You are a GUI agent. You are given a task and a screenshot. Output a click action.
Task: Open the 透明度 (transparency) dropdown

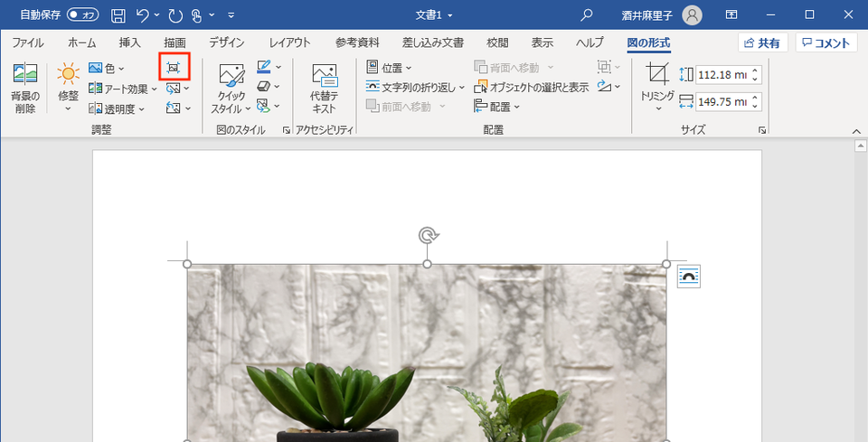click(x=117, y=109)
